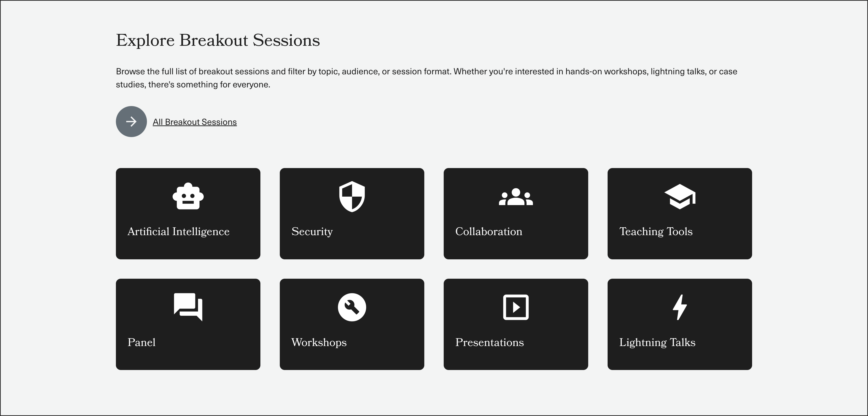Select the Lightning Talks label

[x=657, y=342]
